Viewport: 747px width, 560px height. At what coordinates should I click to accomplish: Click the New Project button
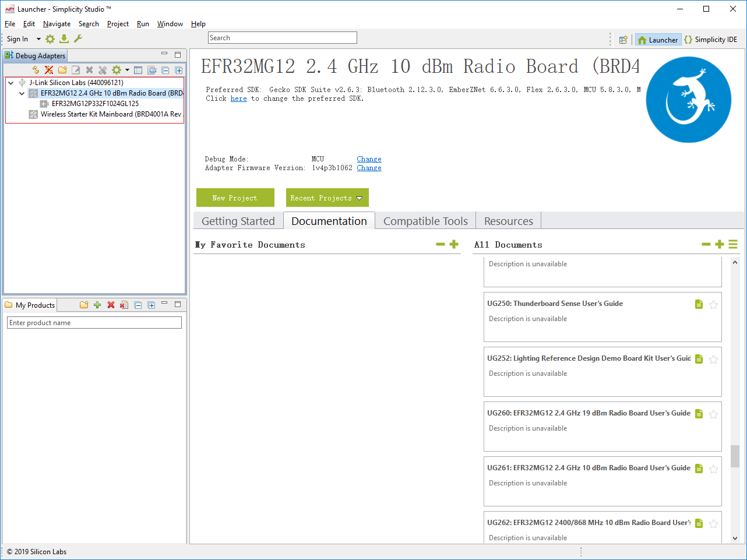(x=235, y=198)
